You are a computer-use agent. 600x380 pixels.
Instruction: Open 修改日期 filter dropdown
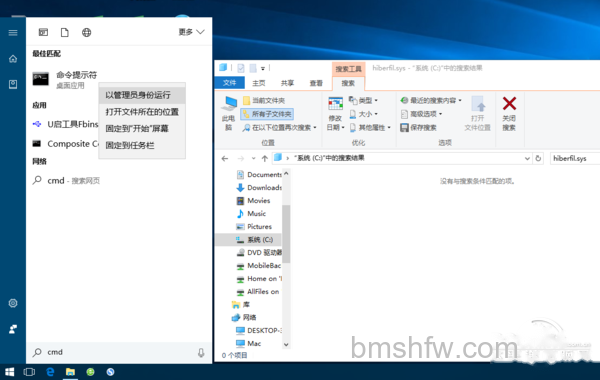coord(335,114)
